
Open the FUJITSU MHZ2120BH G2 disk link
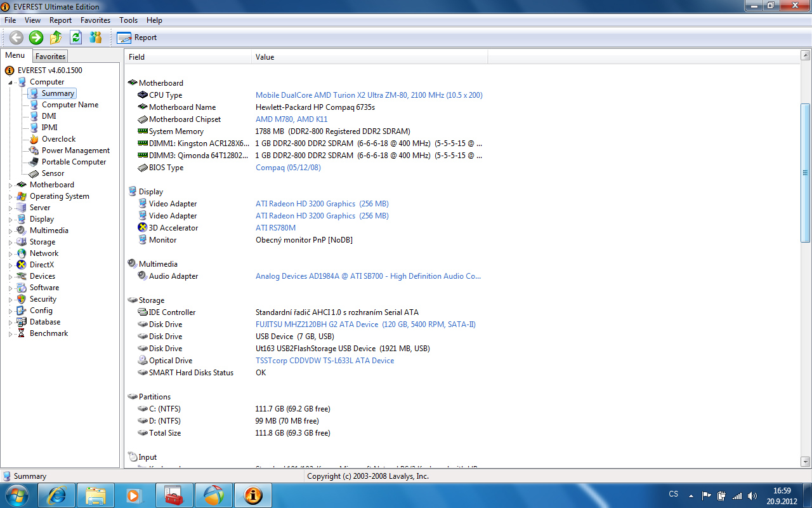click(365, 324)
